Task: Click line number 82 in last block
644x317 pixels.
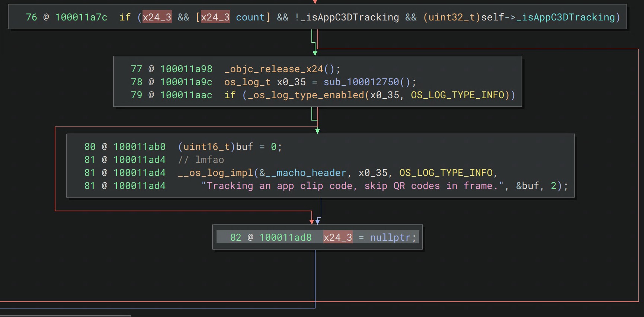Action: coord(236,237)
